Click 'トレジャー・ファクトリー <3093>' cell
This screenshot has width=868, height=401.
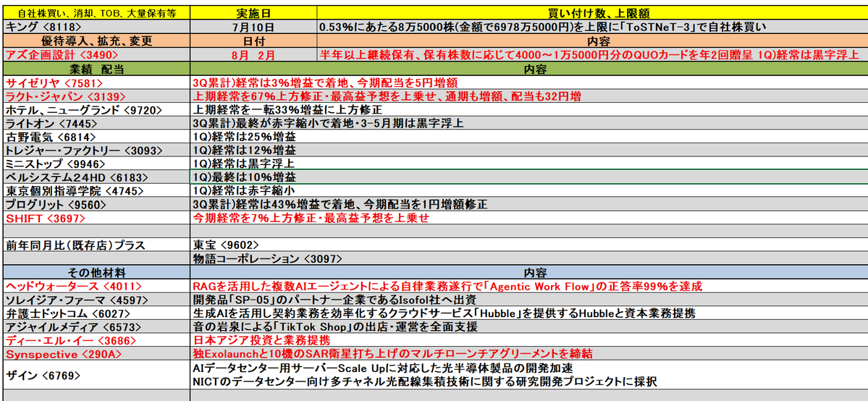(x=97, y=150)
